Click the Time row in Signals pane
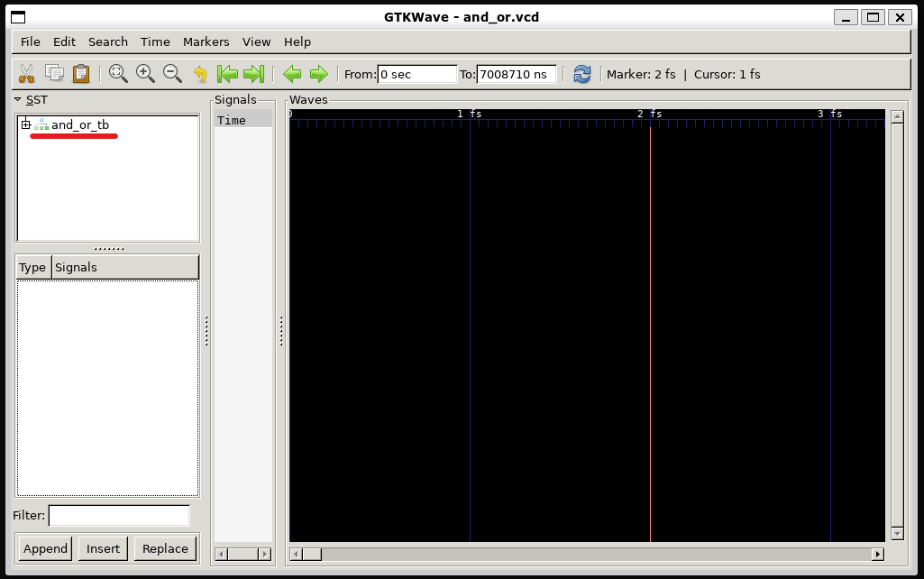This screenshot has height=579, width=924. (x=242, y=120)
